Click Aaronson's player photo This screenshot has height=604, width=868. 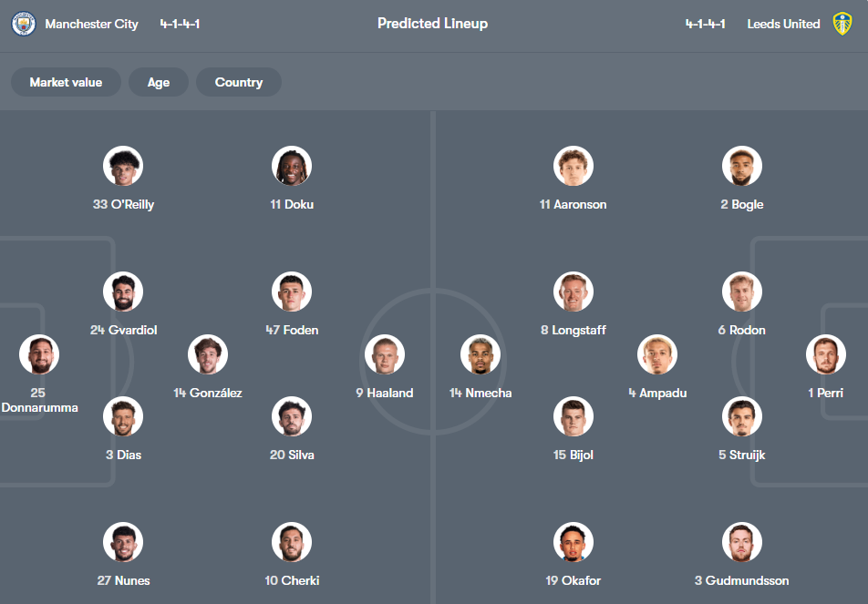pyautogui.click(x=573, y=166)
